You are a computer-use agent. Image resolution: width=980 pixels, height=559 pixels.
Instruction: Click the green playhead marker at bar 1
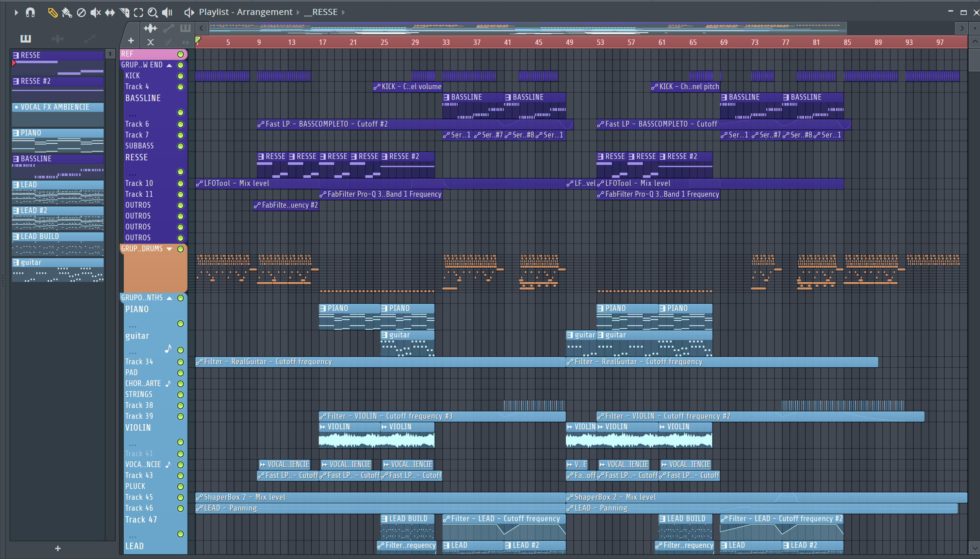point(198,40)
